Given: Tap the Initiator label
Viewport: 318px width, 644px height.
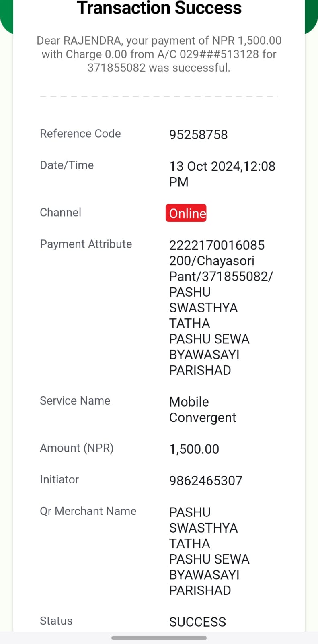Looking at the screenshot, I should (59, 479).
